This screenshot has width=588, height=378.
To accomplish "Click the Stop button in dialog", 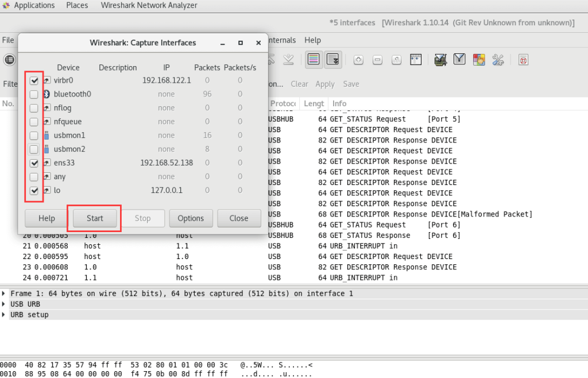I will (143, 218).
